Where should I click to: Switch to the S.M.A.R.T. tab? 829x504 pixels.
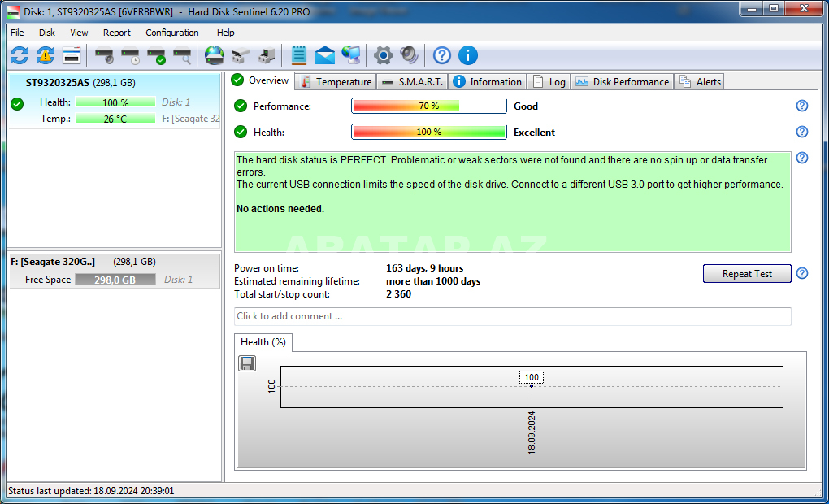click(413, 82)
